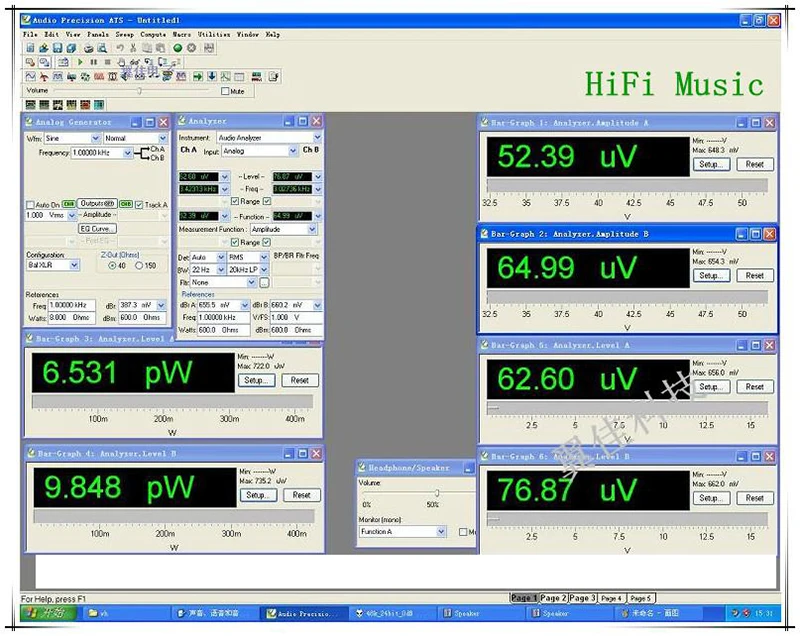This screenshot has width=800, height=636.
Task: Click the New test toolbar icon
Action: click(30, 48)
